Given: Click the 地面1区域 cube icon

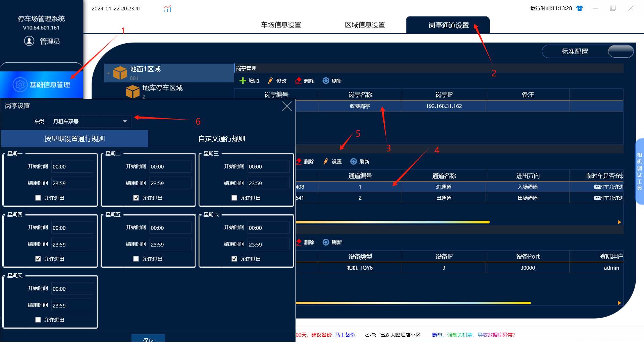Looking at the screenshot, I should click(x=120, y=73).
